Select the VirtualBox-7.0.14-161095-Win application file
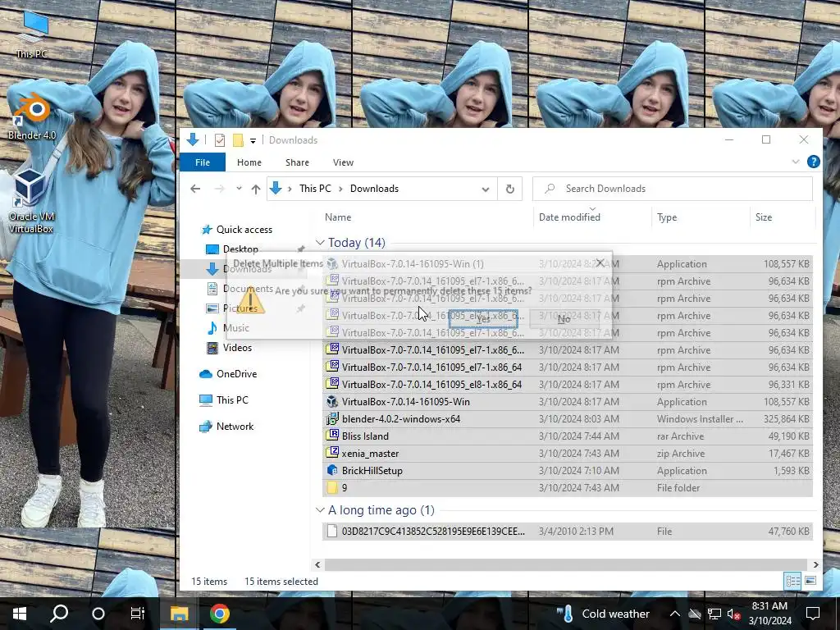Viewport: 840px width, 630px height. 568,402
